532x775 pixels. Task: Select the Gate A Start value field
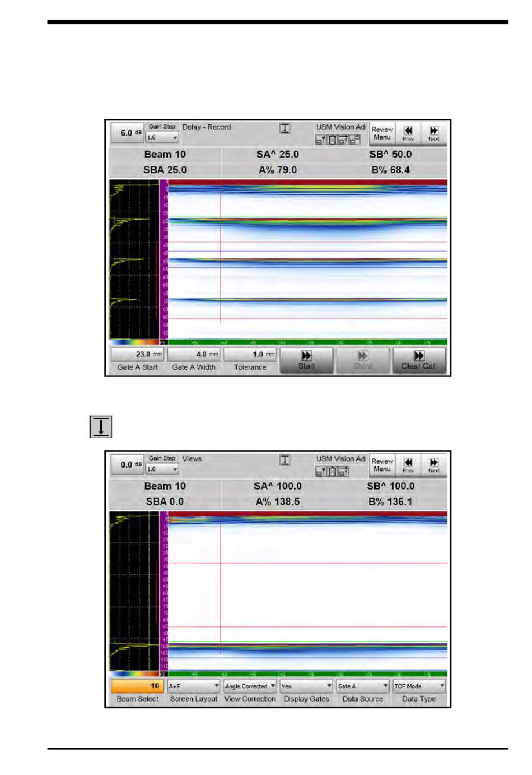(x=137, y=354)
